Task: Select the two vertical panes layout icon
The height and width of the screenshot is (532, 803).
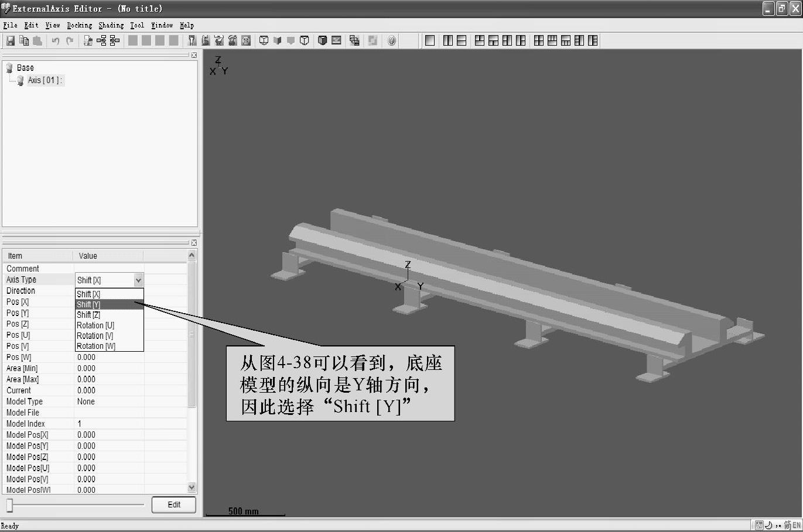Action: (448, 40)
